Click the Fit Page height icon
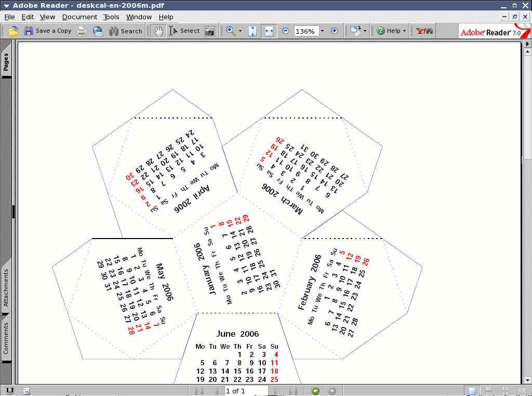 (x=252, y=31)
